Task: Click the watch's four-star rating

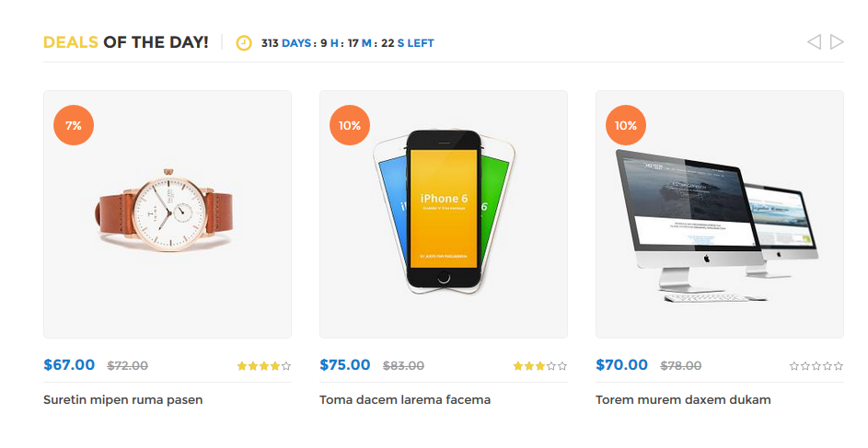Action: 263,366
